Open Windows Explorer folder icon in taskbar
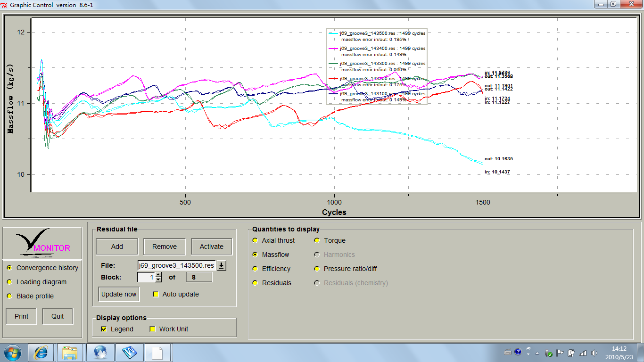Image resolution: width=644 pixels, height=362 pixels. 70,353
